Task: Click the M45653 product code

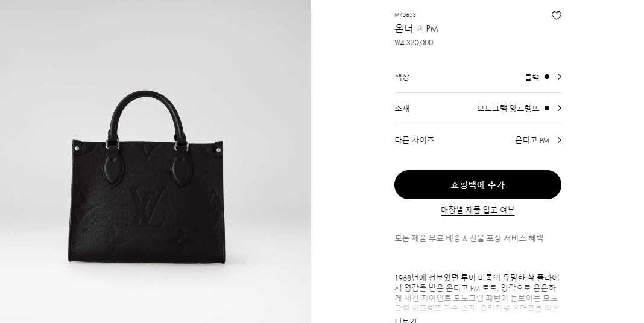Action: [x=405, y=15]
